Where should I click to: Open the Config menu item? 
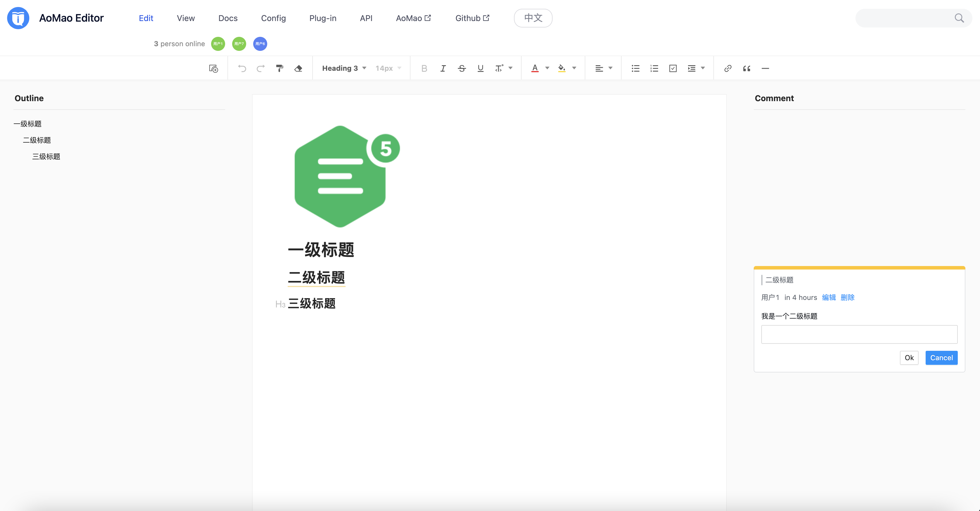pos(273,18)
